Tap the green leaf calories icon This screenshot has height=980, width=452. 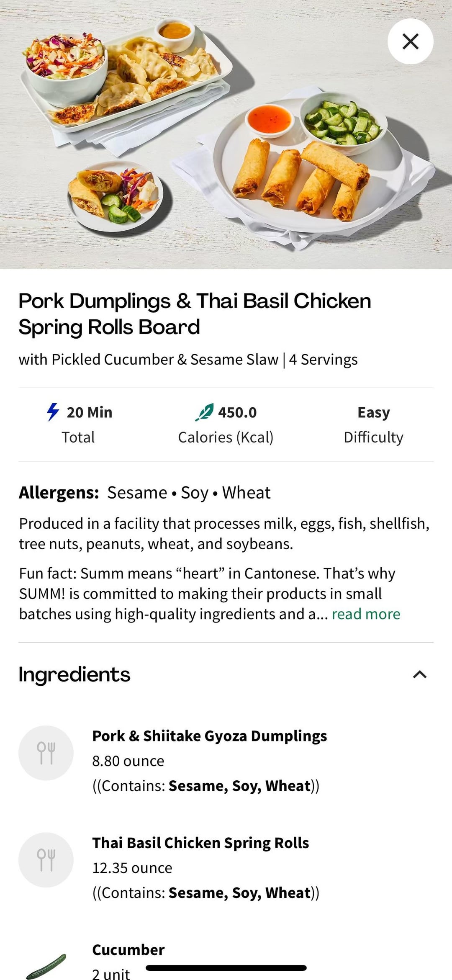pos(204,412)
